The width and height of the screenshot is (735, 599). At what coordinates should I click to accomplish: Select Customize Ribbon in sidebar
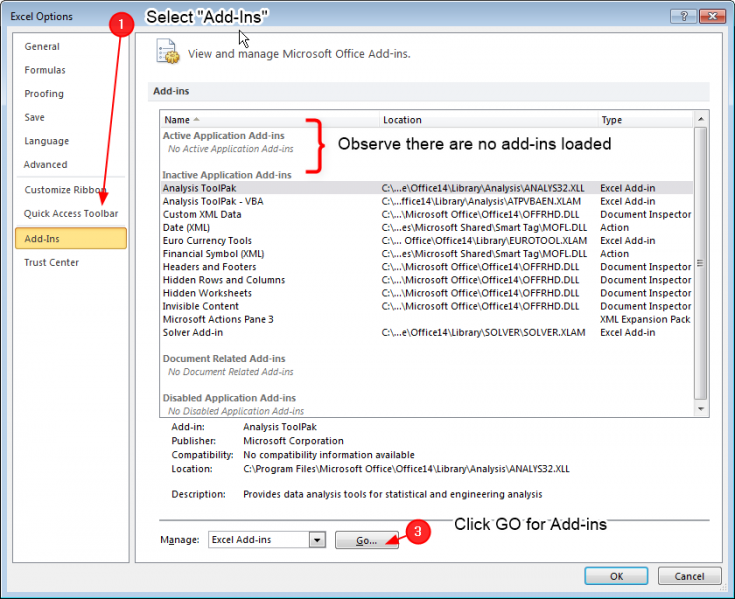click(65, 190)
